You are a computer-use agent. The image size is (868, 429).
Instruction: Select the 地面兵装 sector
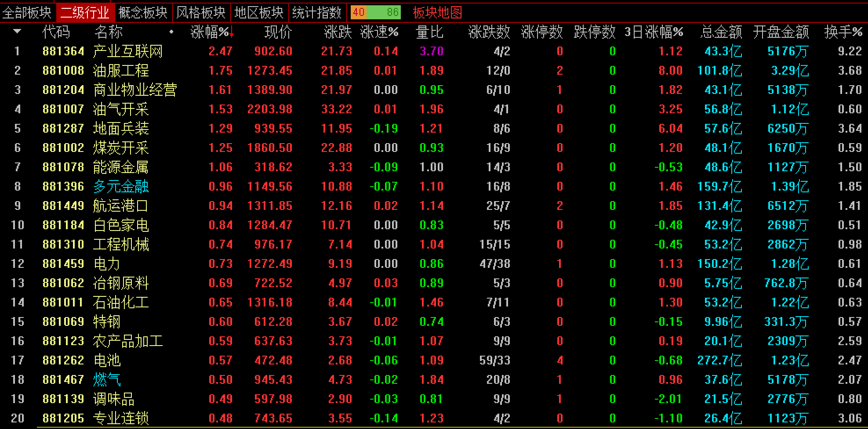pyautogui.click(x=121, y=129)
